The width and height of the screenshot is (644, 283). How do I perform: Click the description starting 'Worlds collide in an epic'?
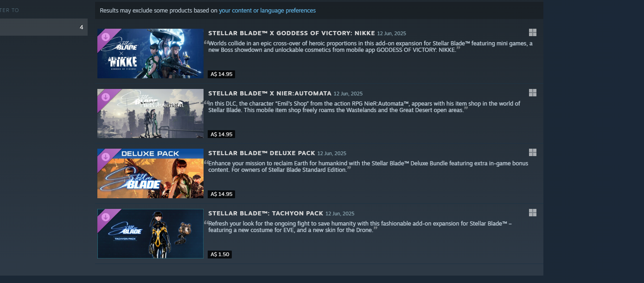(x=370, y=46)
